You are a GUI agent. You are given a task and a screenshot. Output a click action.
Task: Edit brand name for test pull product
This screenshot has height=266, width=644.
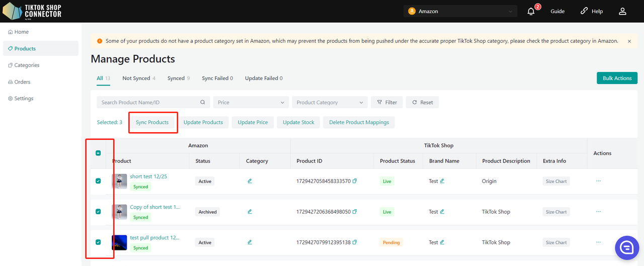pyautogui.click(x=442, y=242)
